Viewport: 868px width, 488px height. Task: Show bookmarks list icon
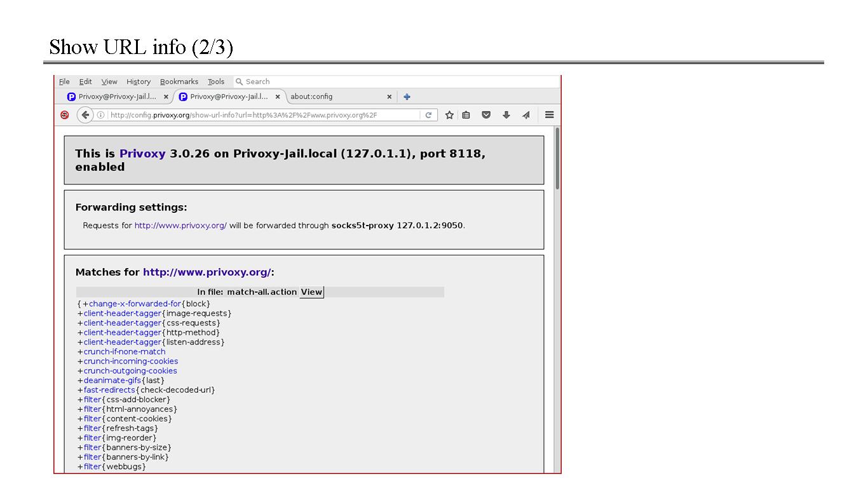466,115
